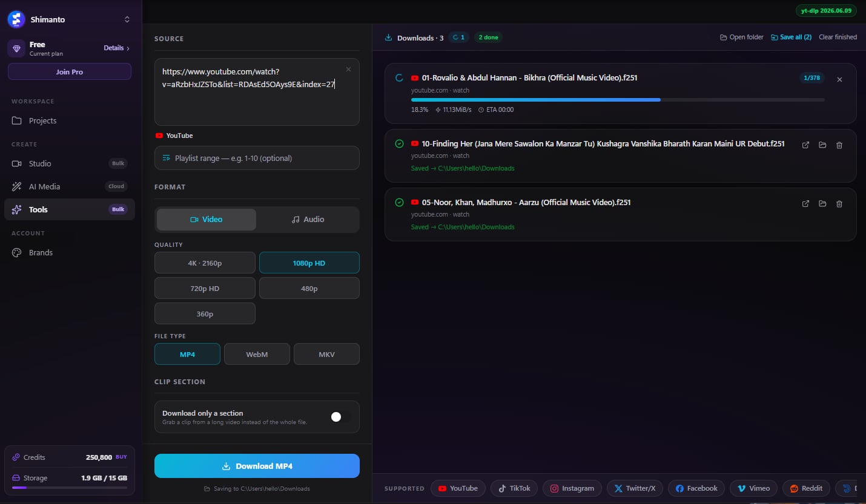
Task: Choose WebM file type
Action: pos(257,354)
